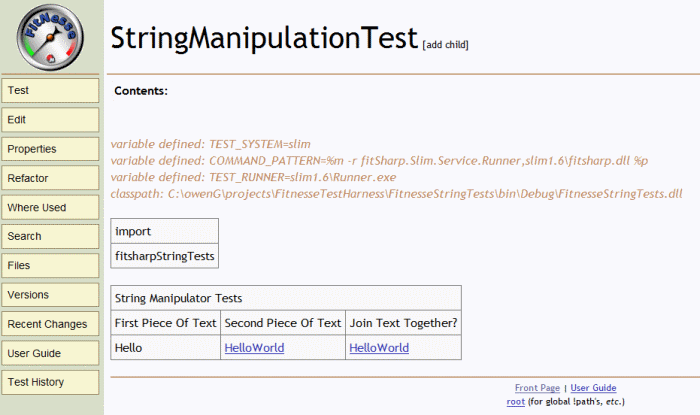
Task: Run the page with Test button
Action: point(50,91)
